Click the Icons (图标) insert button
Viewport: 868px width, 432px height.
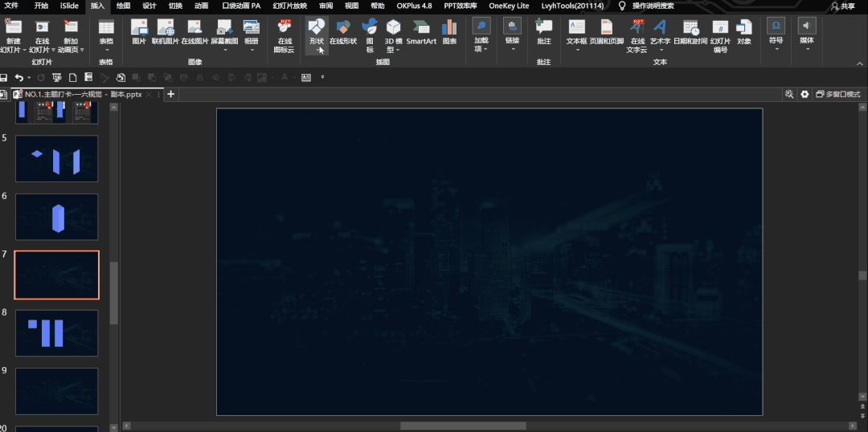coord(370,26)
